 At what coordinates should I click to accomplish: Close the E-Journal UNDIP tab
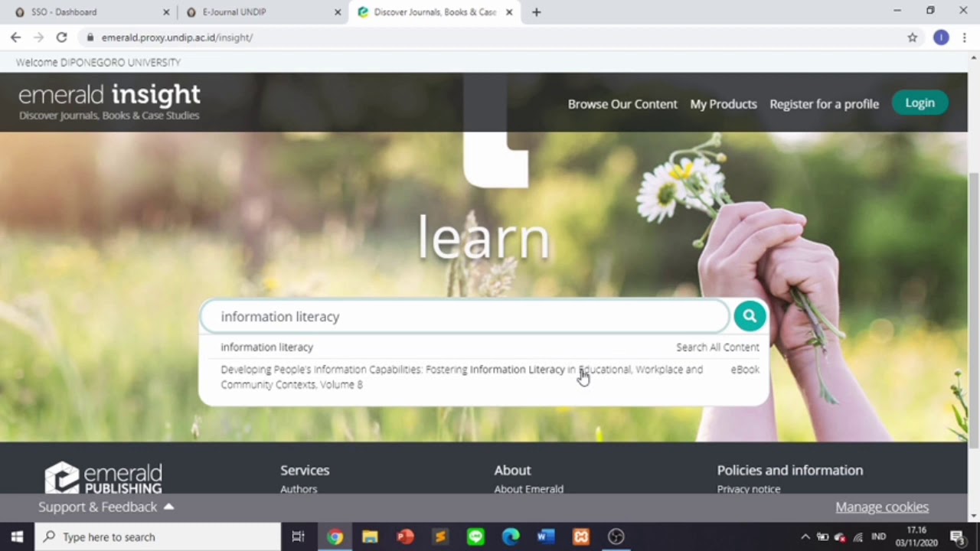(338, 12)
